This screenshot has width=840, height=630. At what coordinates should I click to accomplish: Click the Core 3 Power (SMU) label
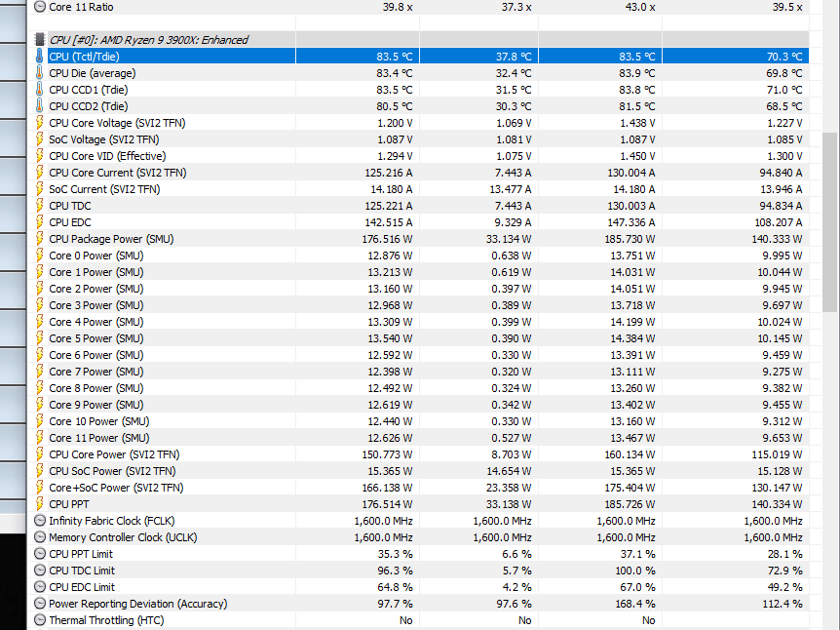96,305
